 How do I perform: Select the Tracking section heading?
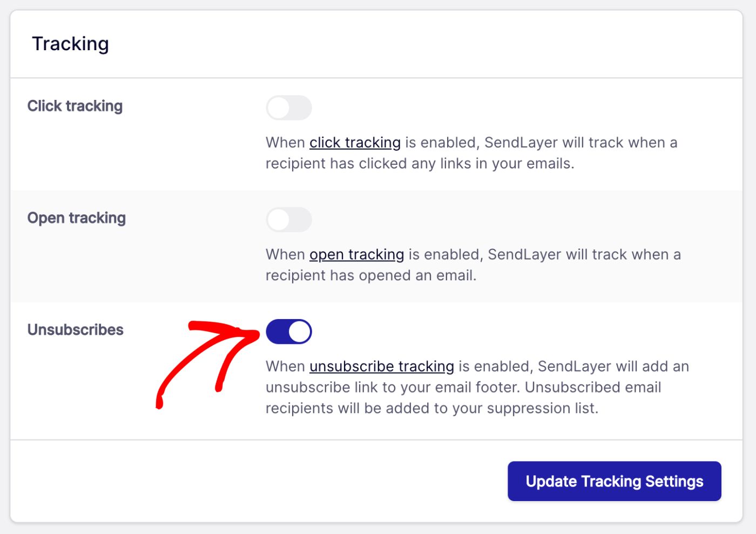(x=71, y=44)
